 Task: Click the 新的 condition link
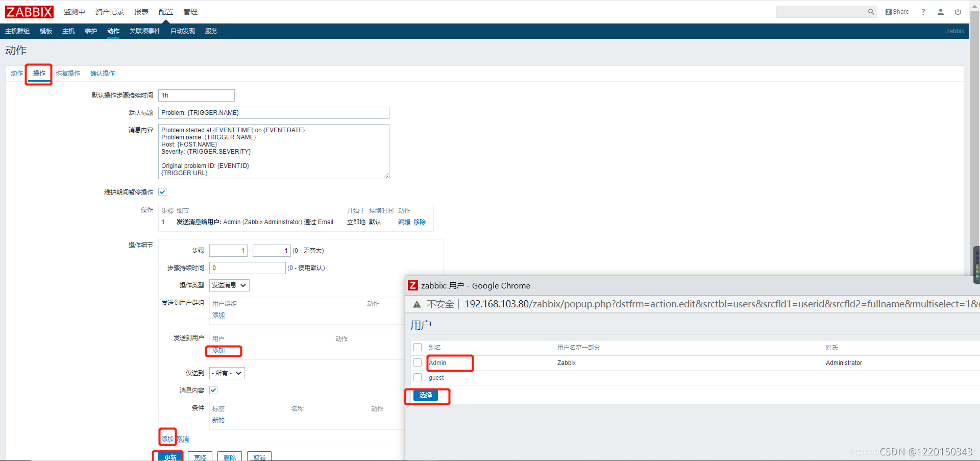[x=218, y=420]
